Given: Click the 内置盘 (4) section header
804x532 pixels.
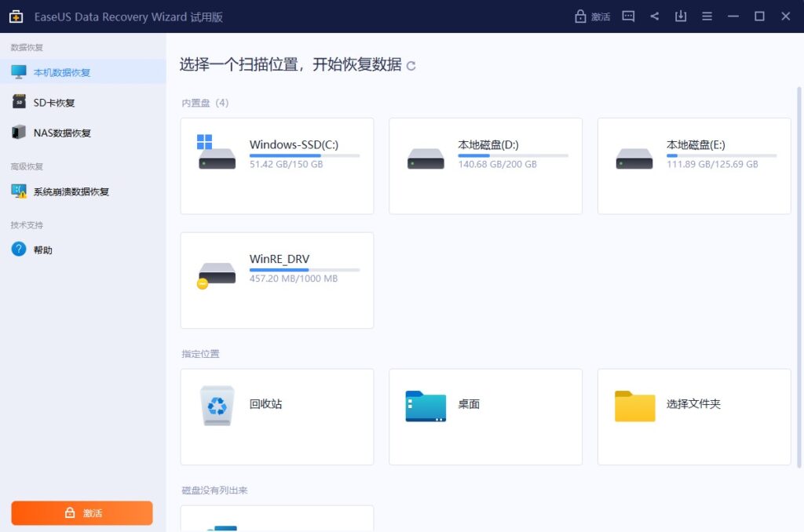Looking at the screenshot, I should tap(205, 103).
